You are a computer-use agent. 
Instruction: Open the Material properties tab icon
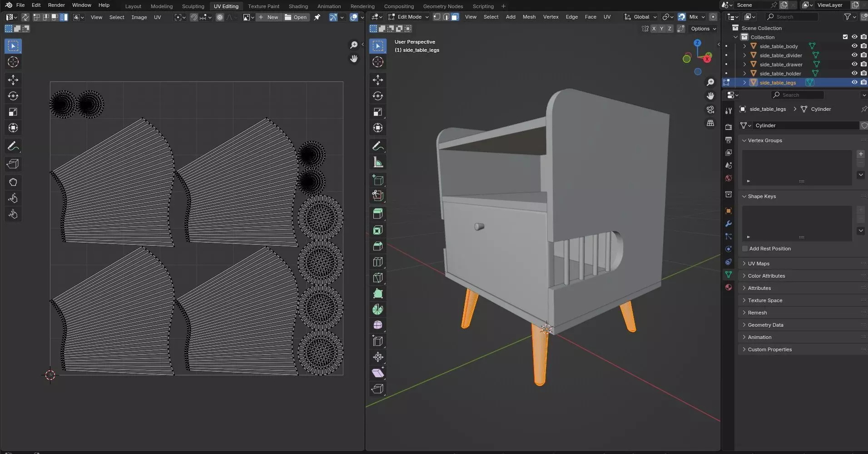tap(729, 287)
